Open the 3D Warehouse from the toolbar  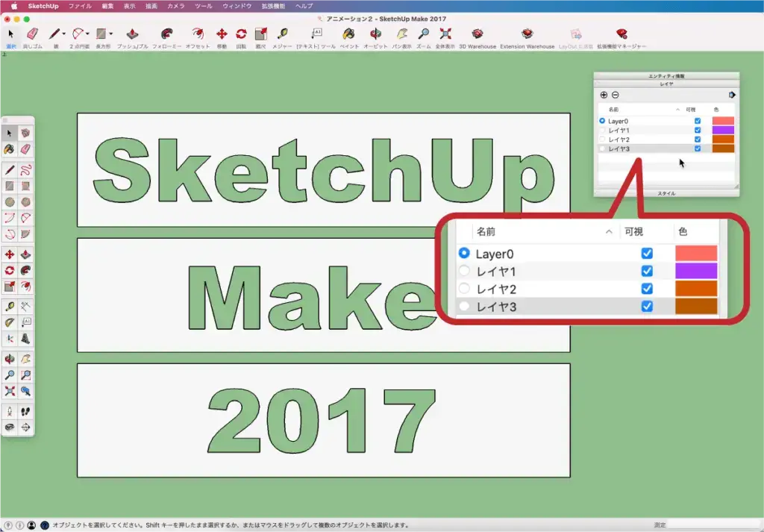[477, 34]
